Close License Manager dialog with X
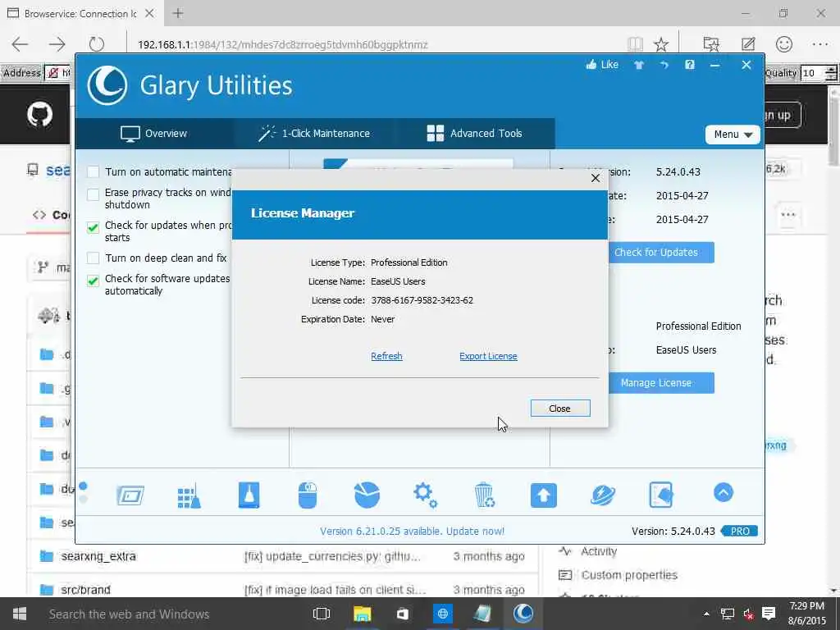Screen dimensions: 840x630 point(596,178)
